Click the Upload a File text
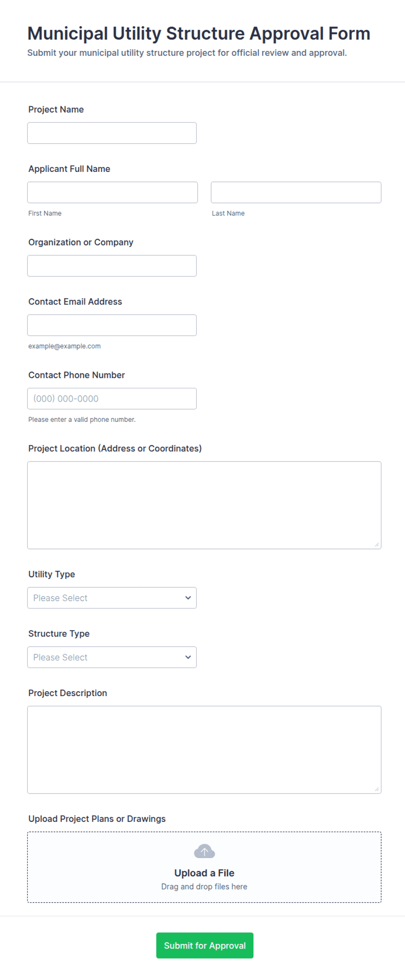 [x=204, y=873]
